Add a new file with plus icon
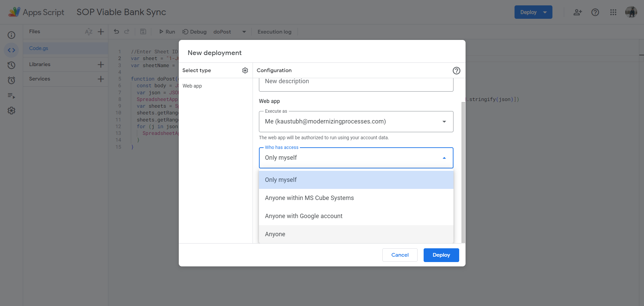The width and height of the screenshot is (644, 306). point(101,32)
